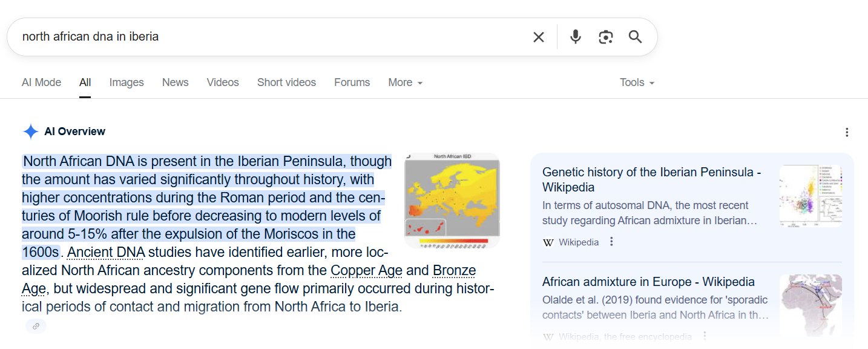Click the North African IBD map thumbnail
The image size is (868, 349).
[452, 201]
